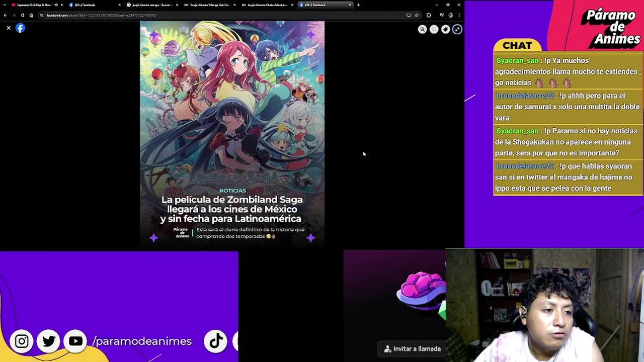Click brunodelatorre25 in the 'hajime no ippo' message
The width and height of the screenshot is (644, 362).
click(525, 166)
